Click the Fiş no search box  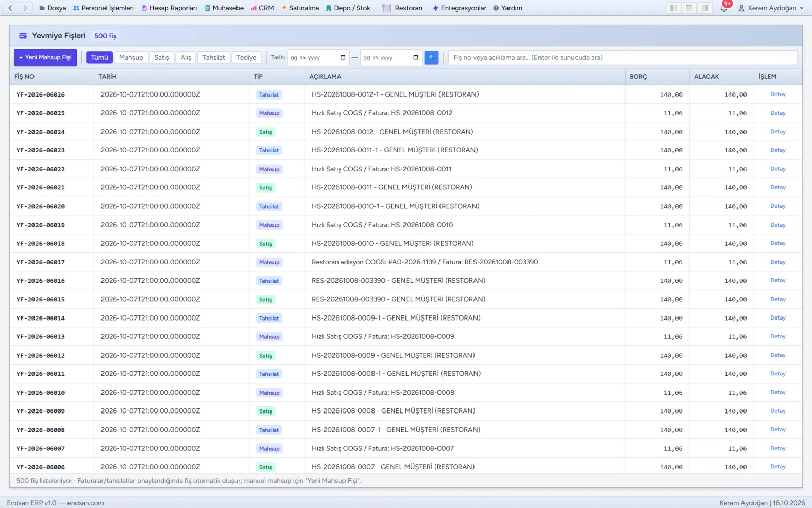[623, 57]
